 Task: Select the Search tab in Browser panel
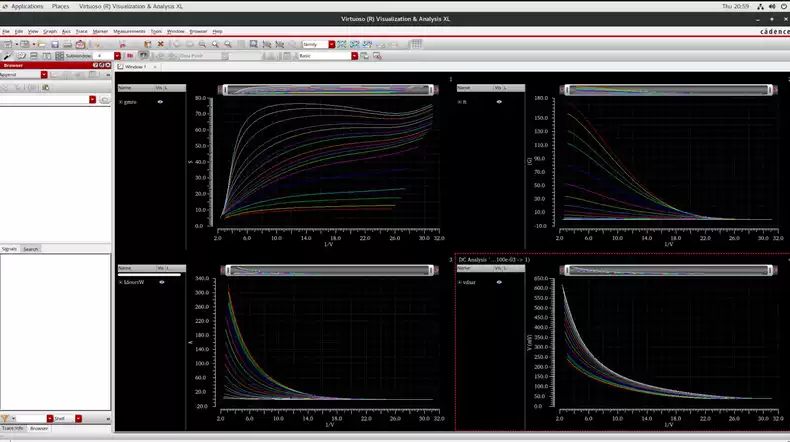tap(31, 249)
